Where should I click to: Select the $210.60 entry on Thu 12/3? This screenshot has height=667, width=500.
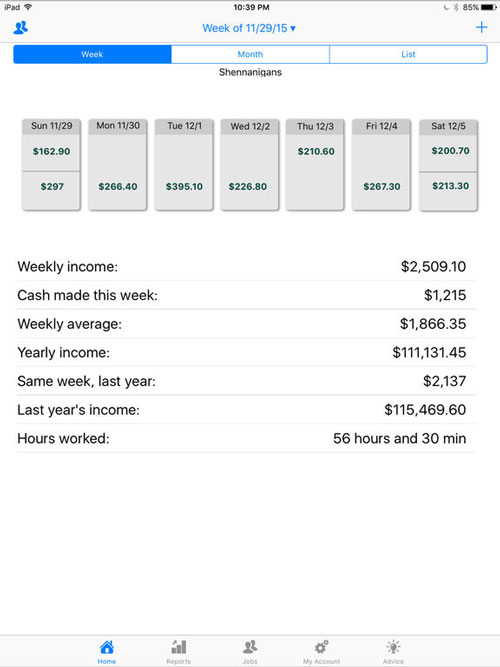click(316, 151)
